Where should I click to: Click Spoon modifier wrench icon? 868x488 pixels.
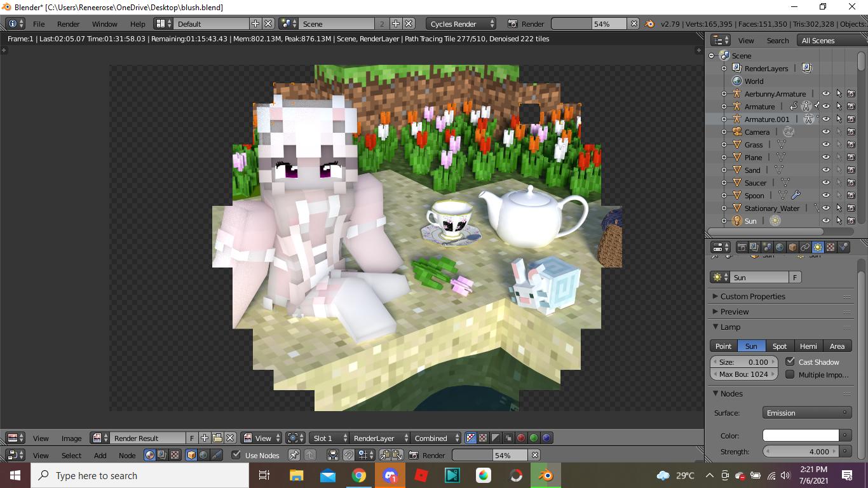pyautogui.click(x=796, y=195)
